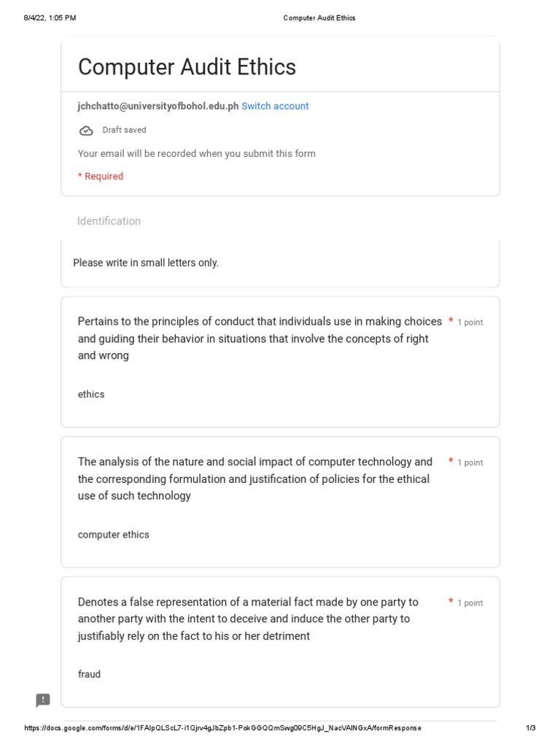
Task: Click the 1 point label on the fraud question
Action: [x=470, y=603]
